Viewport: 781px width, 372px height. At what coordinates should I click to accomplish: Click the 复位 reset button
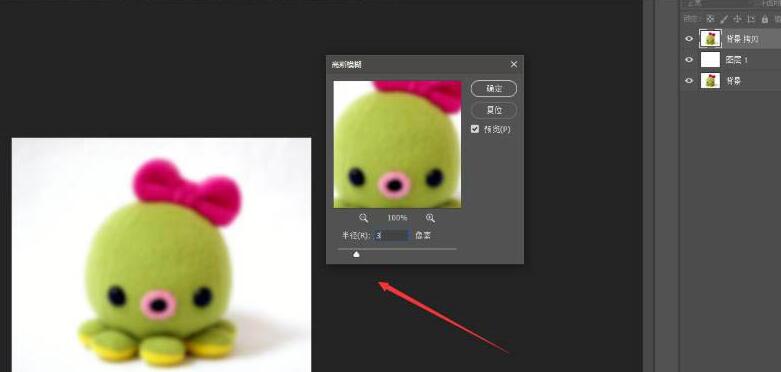(494, 110)
